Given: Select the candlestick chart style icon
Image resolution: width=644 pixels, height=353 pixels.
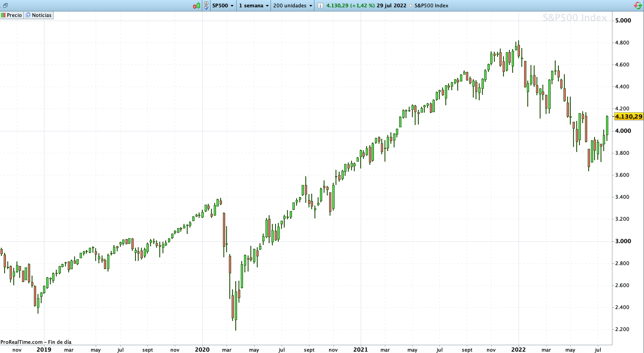Looking at the screenshot, I should pos(195,5).
